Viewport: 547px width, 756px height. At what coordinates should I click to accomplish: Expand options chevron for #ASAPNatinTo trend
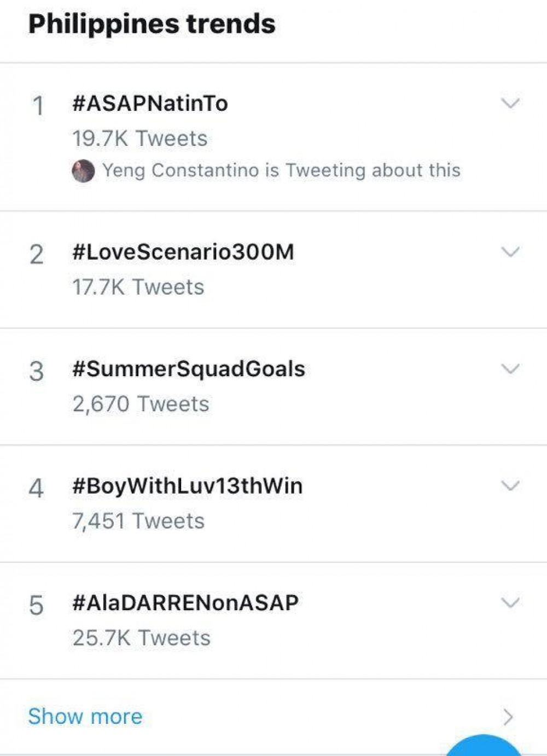[510, 103]
